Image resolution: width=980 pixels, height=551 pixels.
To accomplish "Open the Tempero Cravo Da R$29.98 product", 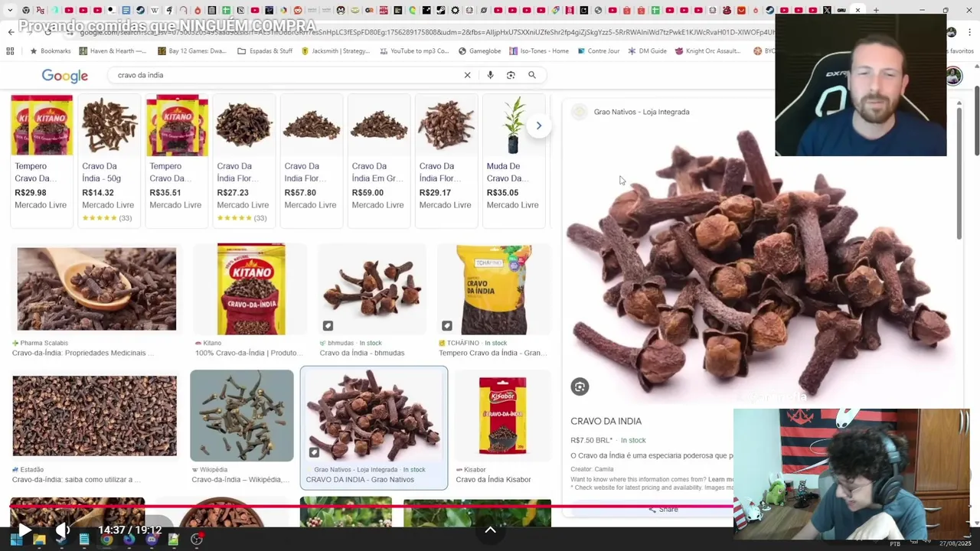I will [x=41, y=161].
